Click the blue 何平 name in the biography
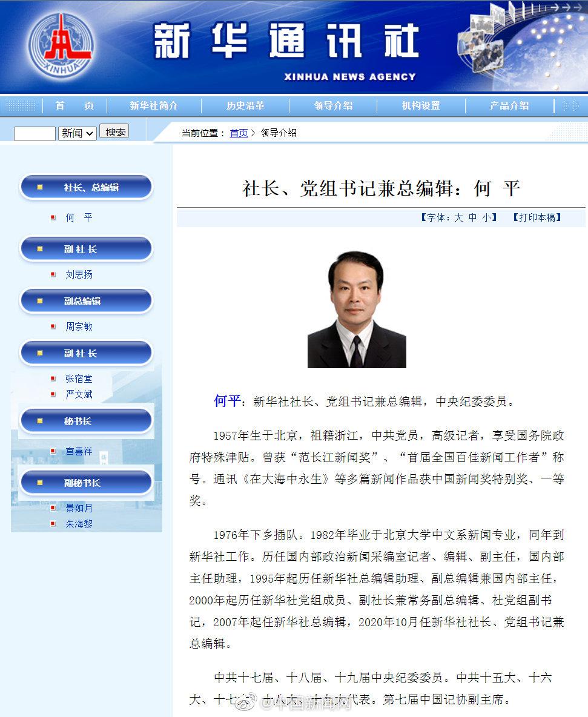588x717 pixels. (x=227, y=401)
